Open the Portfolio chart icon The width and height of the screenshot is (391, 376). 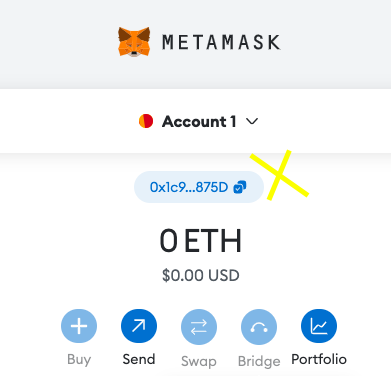tap(319, 326)
